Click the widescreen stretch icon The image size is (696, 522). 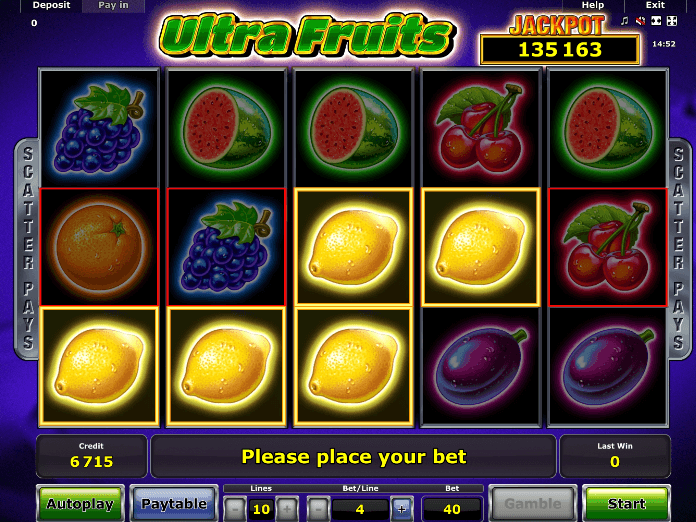click(x=656, y=21)
